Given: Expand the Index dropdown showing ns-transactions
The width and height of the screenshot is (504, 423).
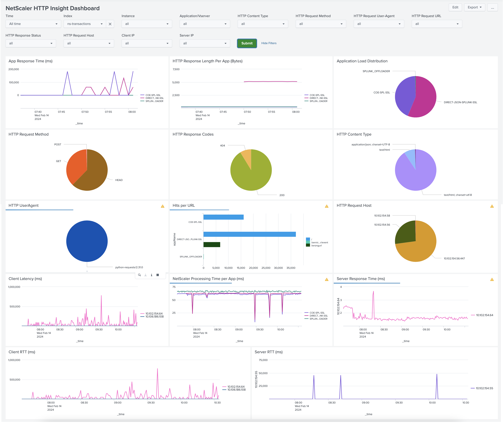Looking at the screenshot, I should (x=85, y=24).
